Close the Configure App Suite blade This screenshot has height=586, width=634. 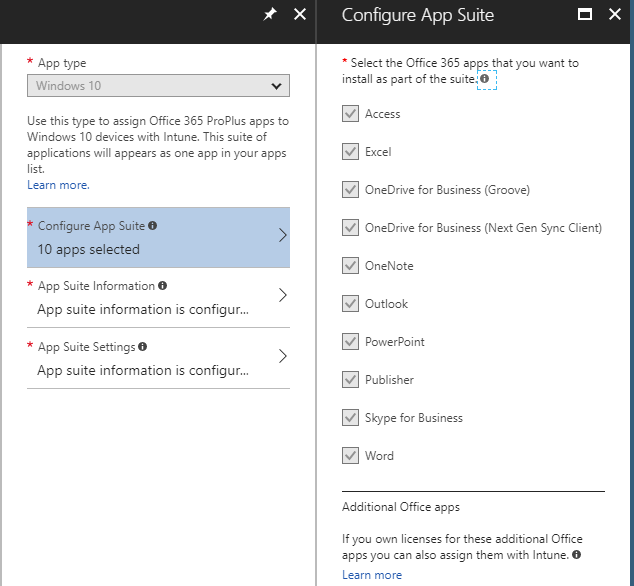pyautogui.click(x=615, y=15)
